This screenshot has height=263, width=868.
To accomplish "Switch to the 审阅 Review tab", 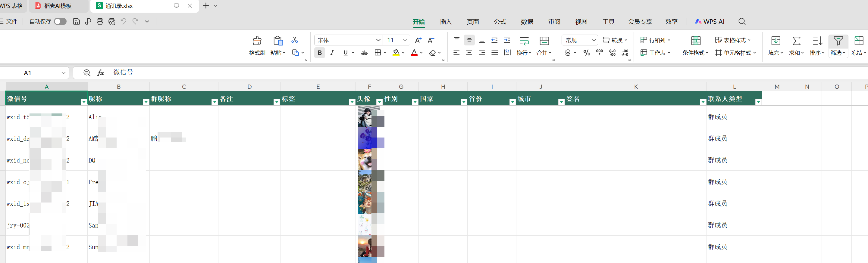I will [x=554, y=22].
